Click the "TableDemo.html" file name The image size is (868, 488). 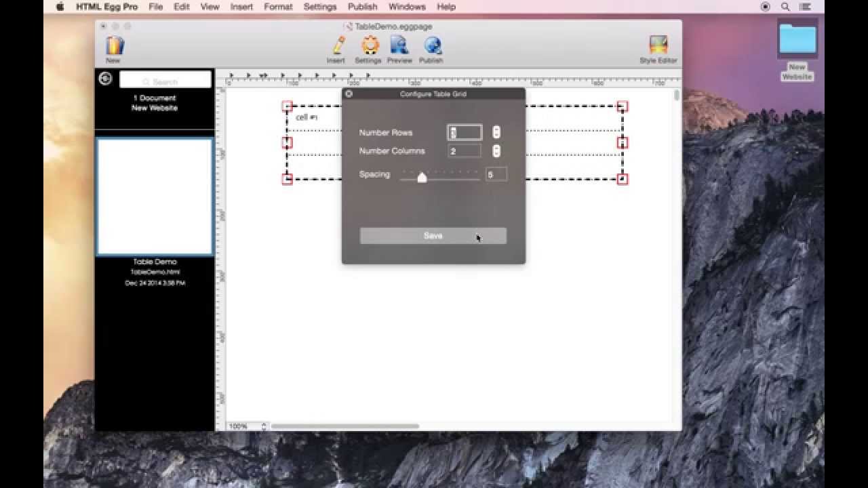[155, 272]
